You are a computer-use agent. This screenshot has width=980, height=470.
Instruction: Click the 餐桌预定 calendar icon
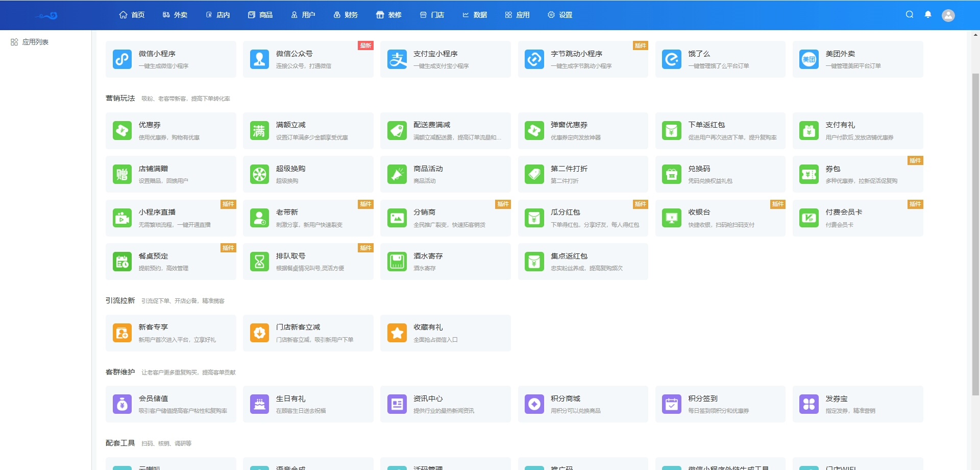[x=122, y=262]
